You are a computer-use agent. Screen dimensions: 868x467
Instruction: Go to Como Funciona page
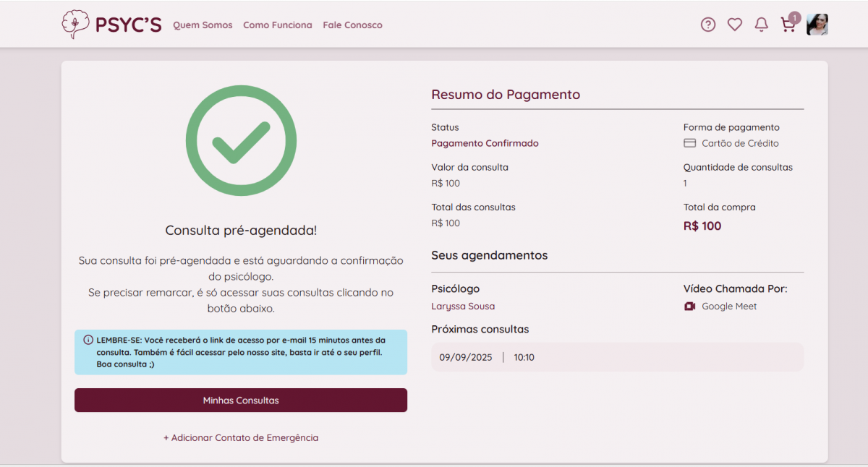pos(278,25)
